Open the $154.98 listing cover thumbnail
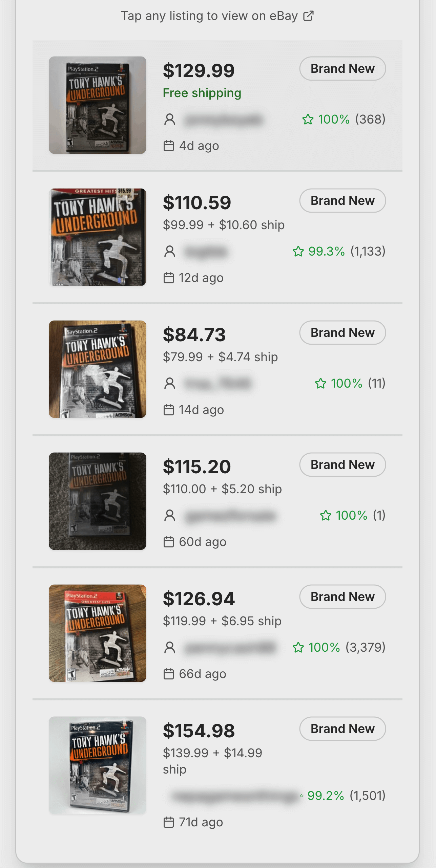The width and height of the screenshot is (436, 868). coord(98,765)
